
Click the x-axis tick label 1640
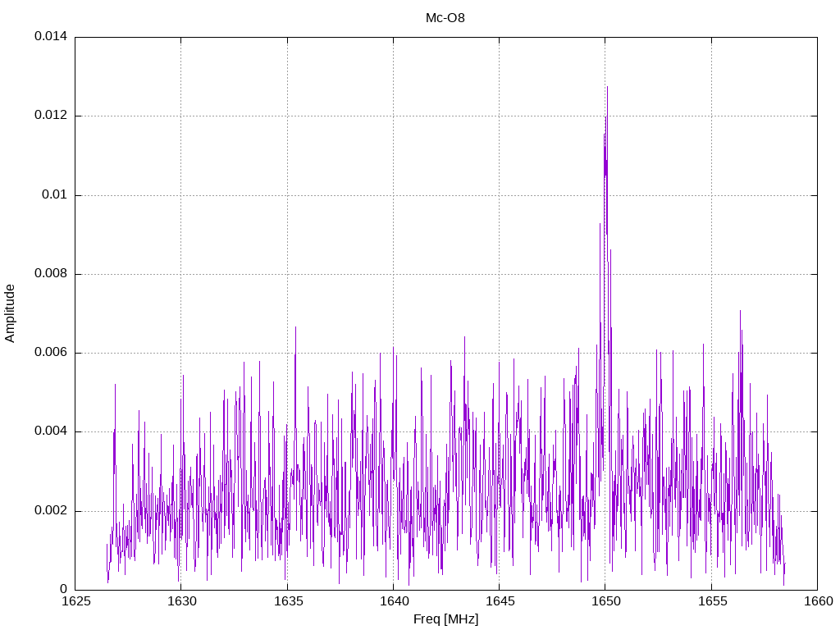pos(394,601)
